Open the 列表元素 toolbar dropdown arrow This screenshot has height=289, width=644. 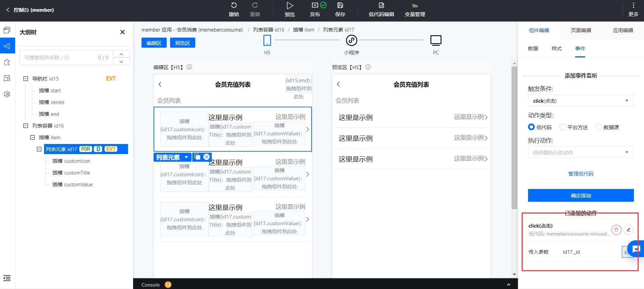186,157
